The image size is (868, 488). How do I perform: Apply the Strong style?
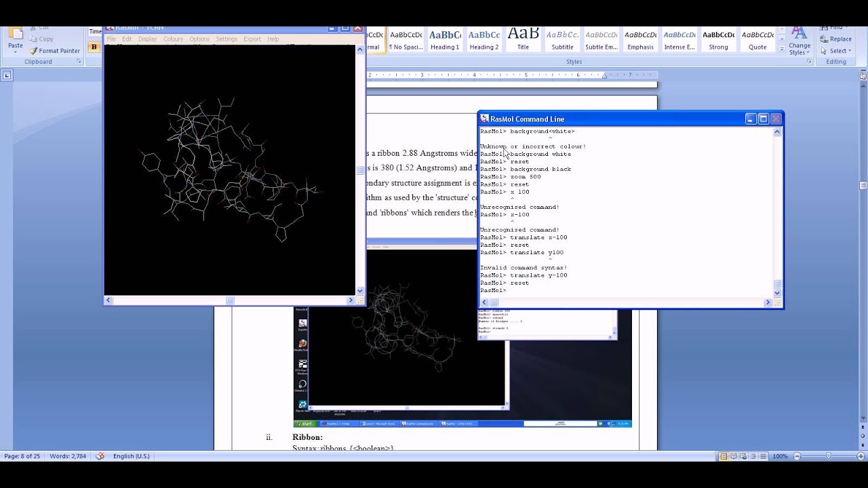pos(718,40)
